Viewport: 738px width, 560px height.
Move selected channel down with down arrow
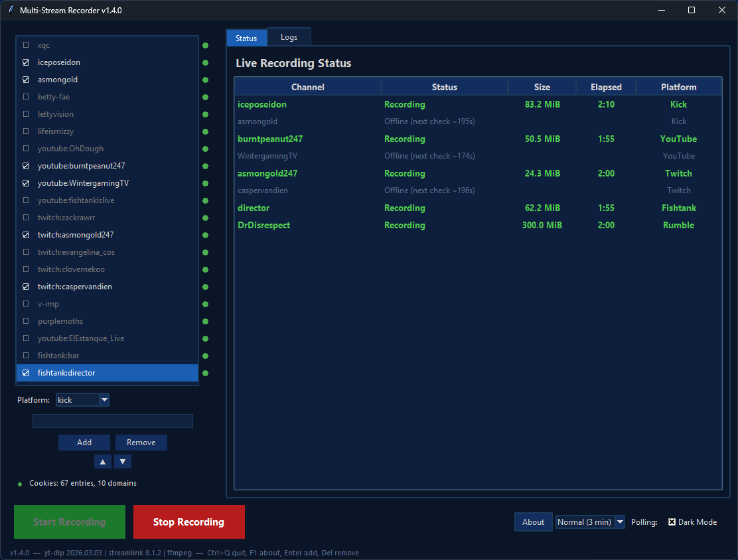122,462
